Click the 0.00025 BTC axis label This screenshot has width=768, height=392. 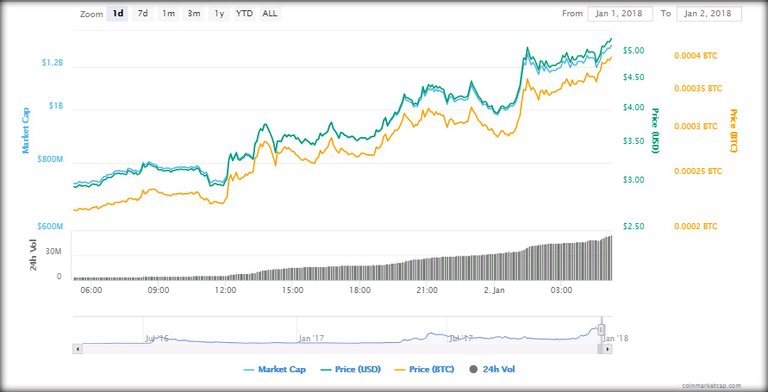[698, 172]
